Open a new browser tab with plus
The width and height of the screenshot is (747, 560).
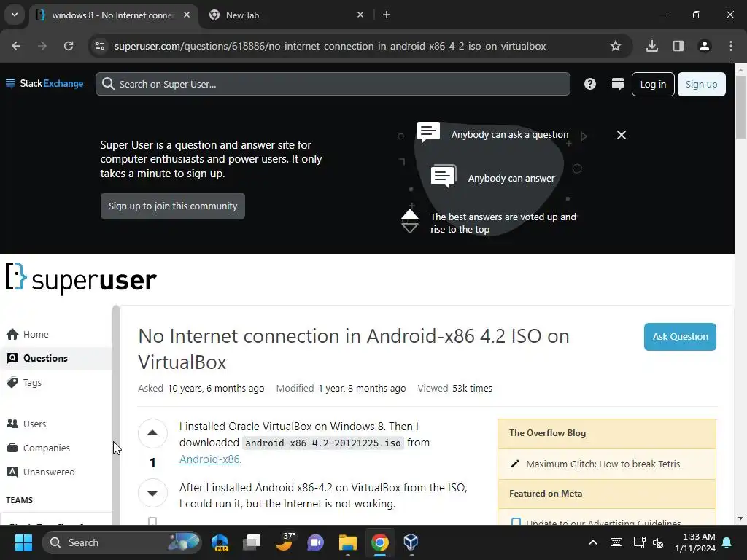click(x=387, y=15)
